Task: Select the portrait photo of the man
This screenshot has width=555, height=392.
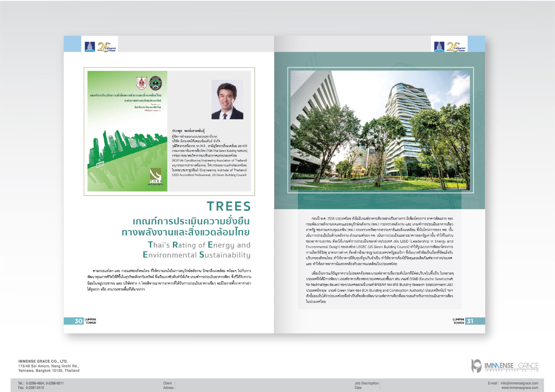Action: tap(227, 99)
